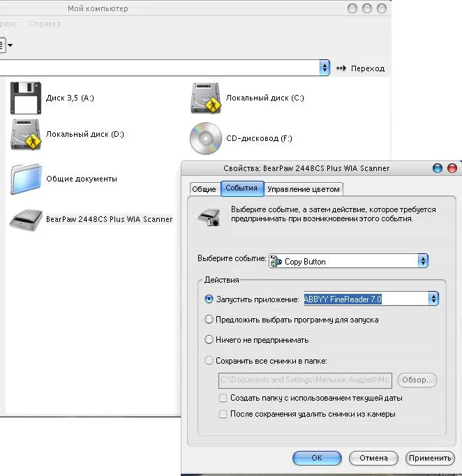The height and width of the screenshot is (476, 462).
Task: Open the Выберите событие dropdown
Action: (423, 261)
